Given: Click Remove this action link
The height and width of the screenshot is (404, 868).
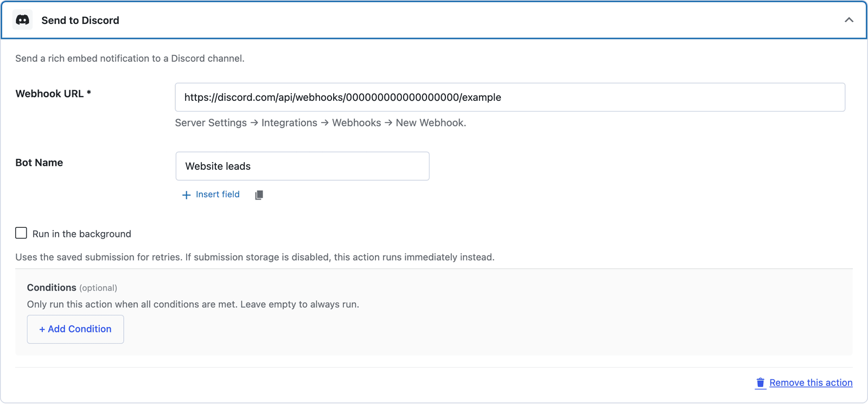Looking at the screenshot, I should (810, 383).
